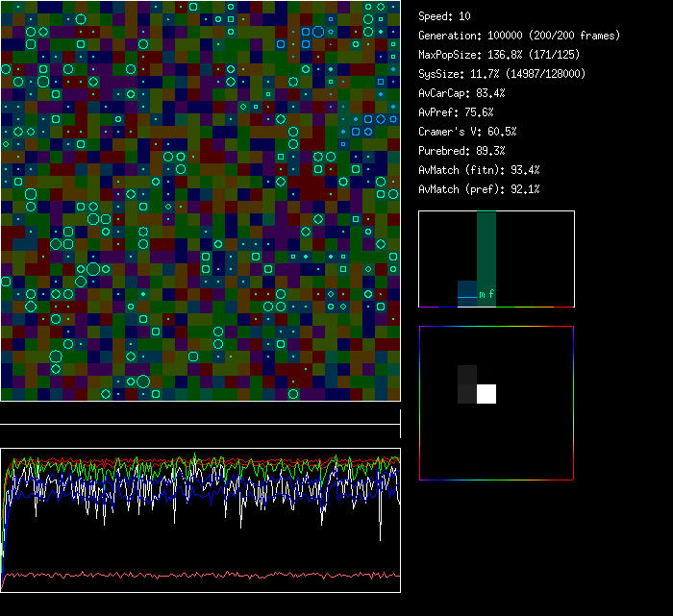The image size is (673, 616).
Task: Click the white square in color panel
Action: click(x=486, y=394)
